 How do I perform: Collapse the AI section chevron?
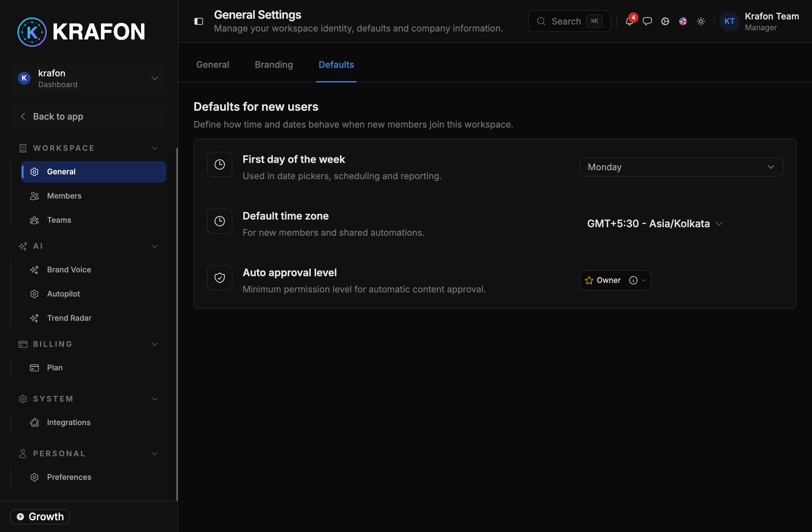pos(154,246)
